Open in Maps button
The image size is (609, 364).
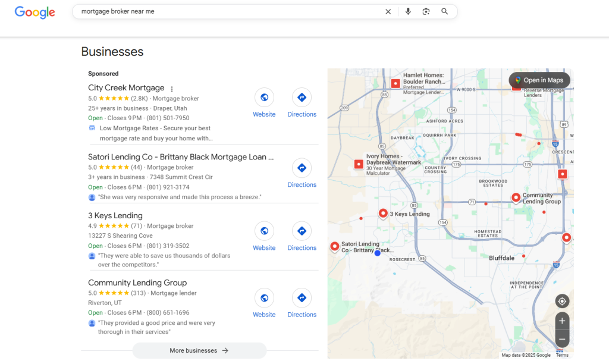pyautogui.click(x=539, y=80)
